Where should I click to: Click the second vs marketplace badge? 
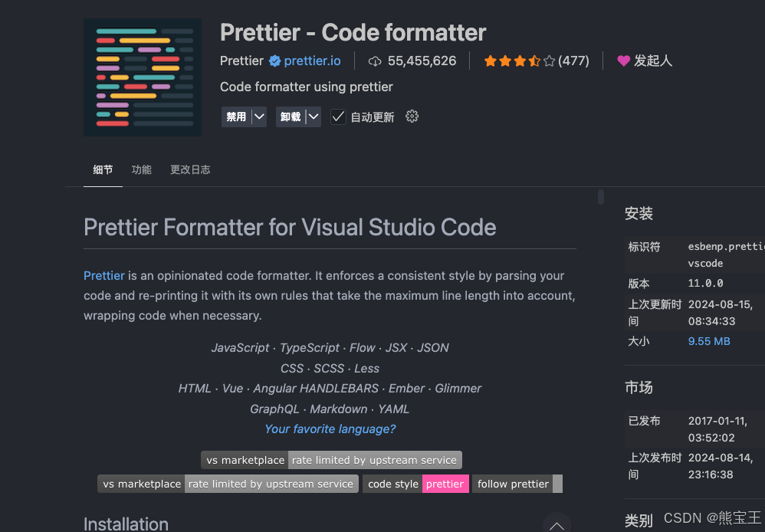click(x=228, y=484)
